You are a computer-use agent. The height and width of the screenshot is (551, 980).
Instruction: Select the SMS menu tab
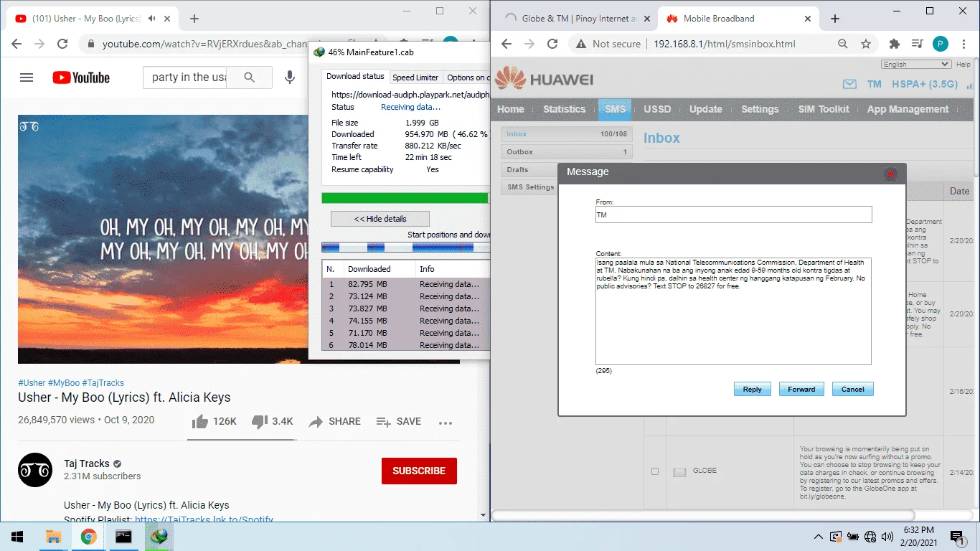tap(615, 109)
